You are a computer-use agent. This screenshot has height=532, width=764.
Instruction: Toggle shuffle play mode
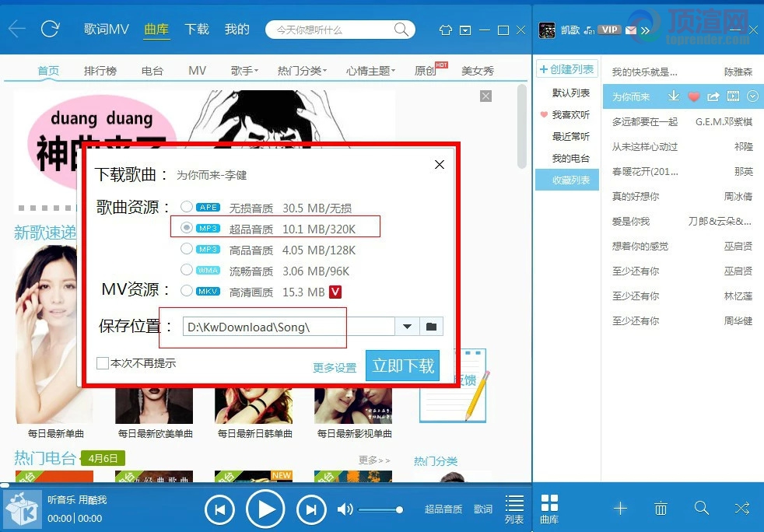742,509
